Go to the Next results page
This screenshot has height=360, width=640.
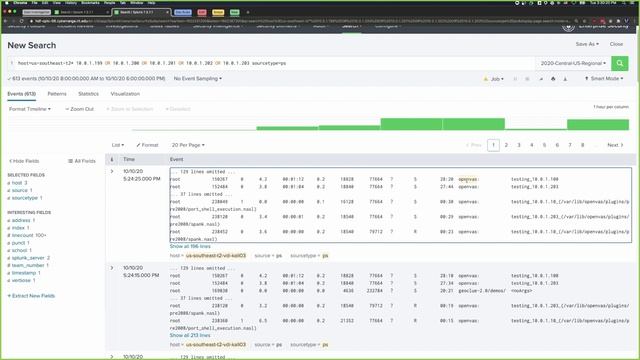[x=615, y=145]
